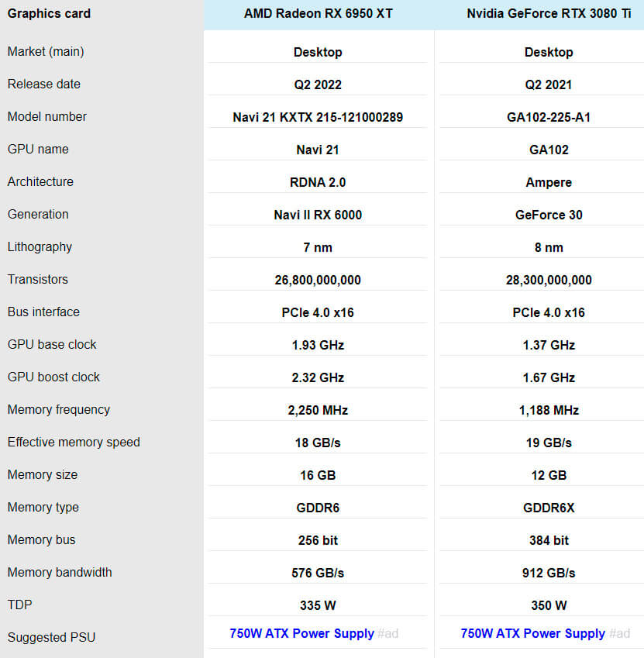Viewport: 644px width, 658px height.
Task: Select the RDNA 2.0 architecture cell
Action: pos(318,182)
